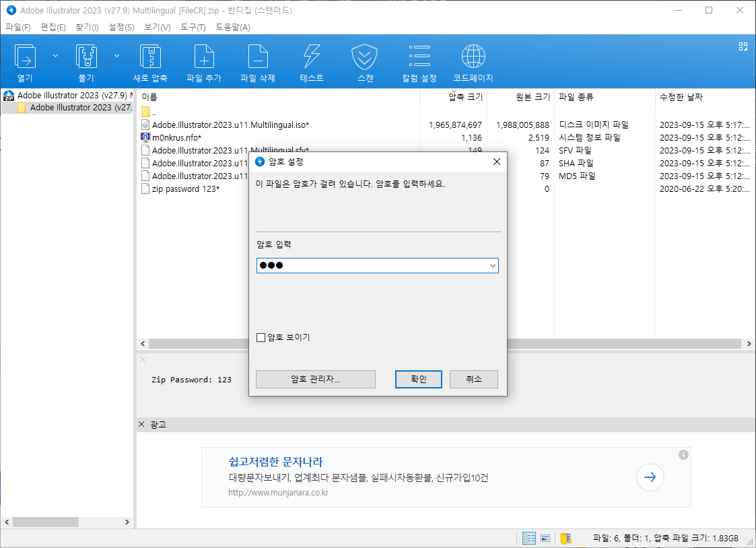Switch to detailed list view in status bar

click(529, 537)
